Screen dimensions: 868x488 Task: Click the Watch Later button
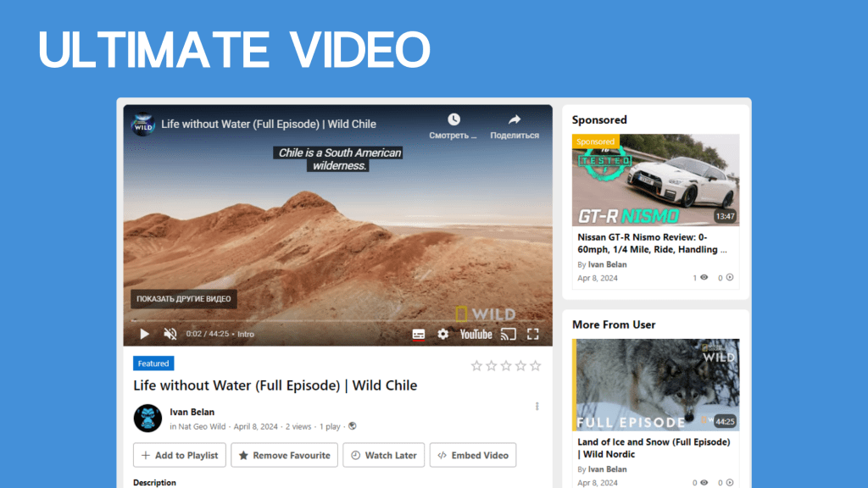(382, 455)
